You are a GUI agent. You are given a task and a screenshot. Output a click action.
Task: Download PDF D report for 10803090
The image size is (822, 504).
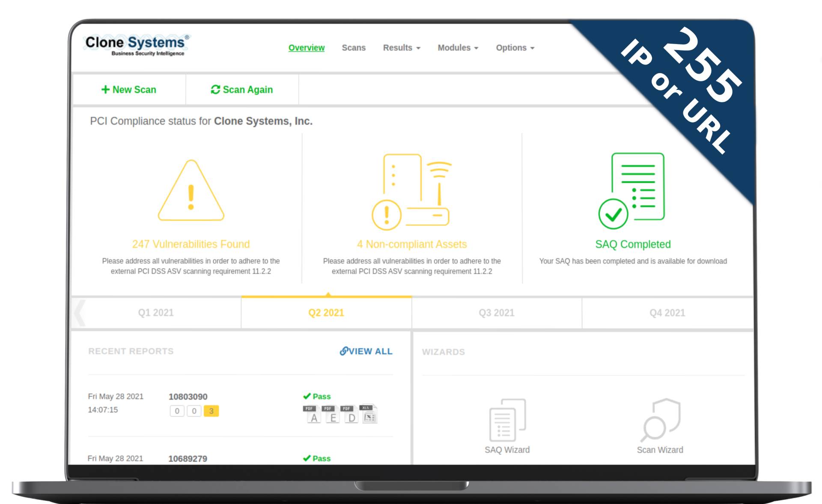pos(348,414)
